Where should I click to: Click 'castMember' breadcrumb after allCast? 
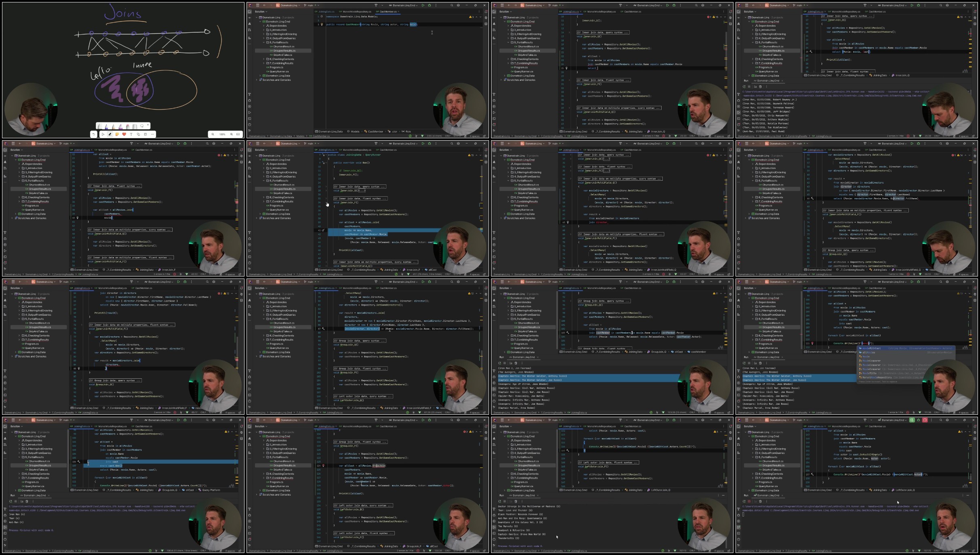(698, 352)
